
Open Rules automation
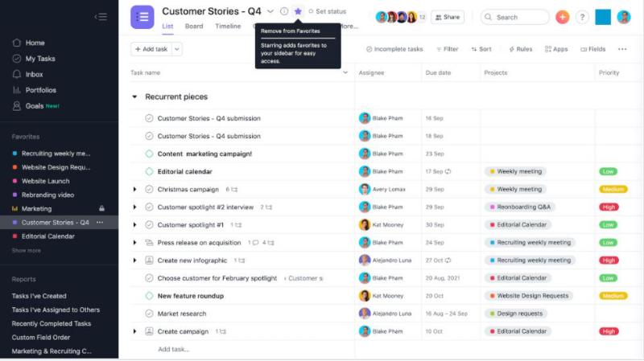[520, 49]
